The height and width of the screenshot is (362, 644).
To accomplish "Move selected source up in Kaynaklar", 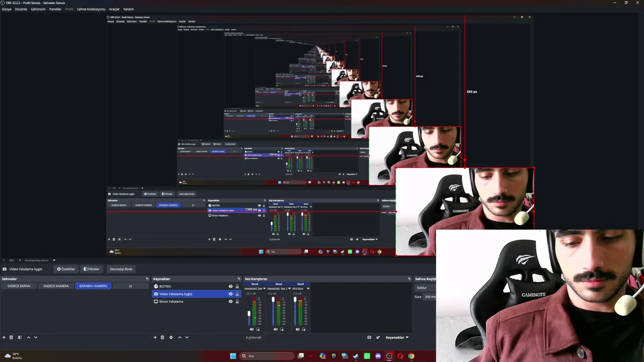I will pyautogui.click(x=180, y=337).
